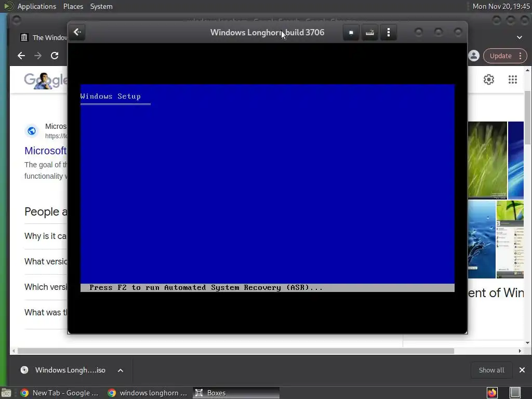Viewport: 532px width, 399px height.
Task: Click the globe favicon of the result
Action: coord(32,131)
